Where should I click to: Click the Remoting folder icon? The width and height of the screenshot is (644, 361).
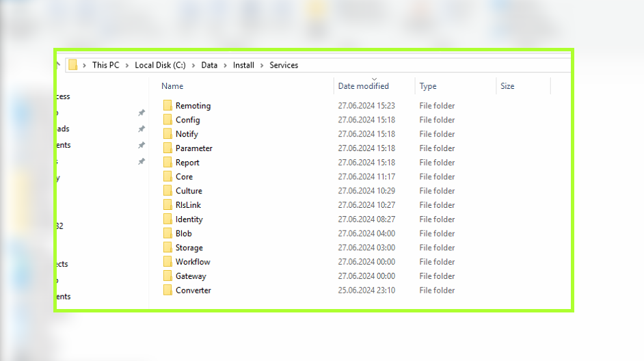(x=168, y=106)
